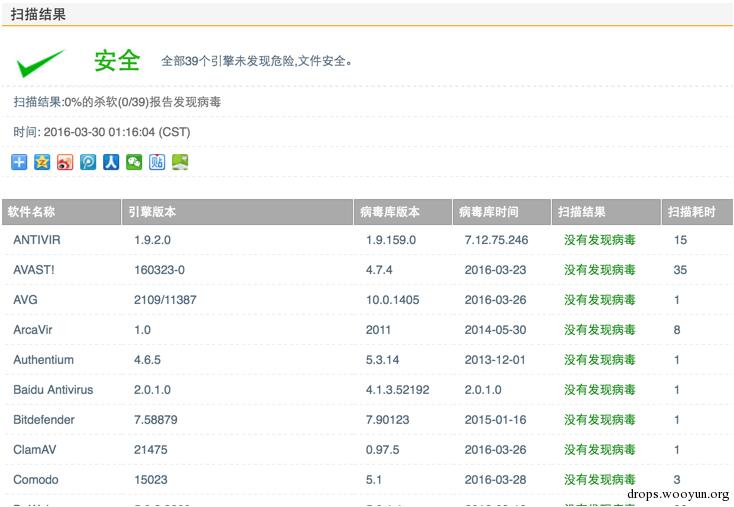Select the ArcaVir software name

click(33, 330)
